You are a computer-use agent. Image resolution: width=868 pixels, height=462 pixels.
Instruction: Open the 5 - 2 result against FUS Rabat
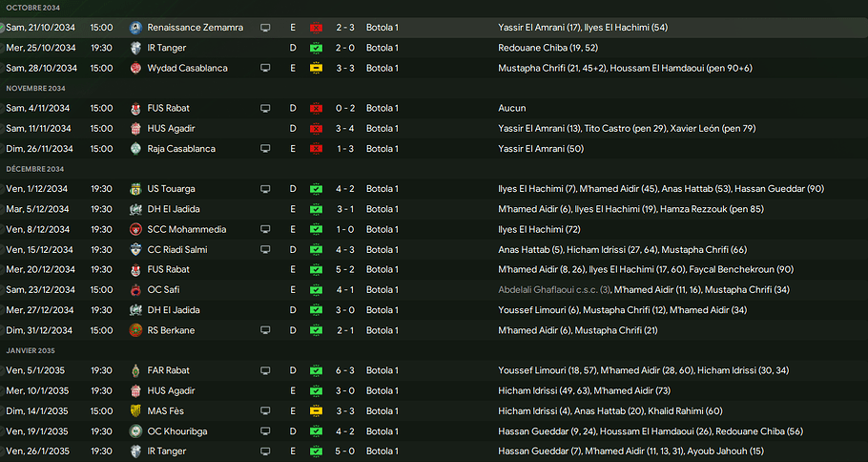coord(347,269)
